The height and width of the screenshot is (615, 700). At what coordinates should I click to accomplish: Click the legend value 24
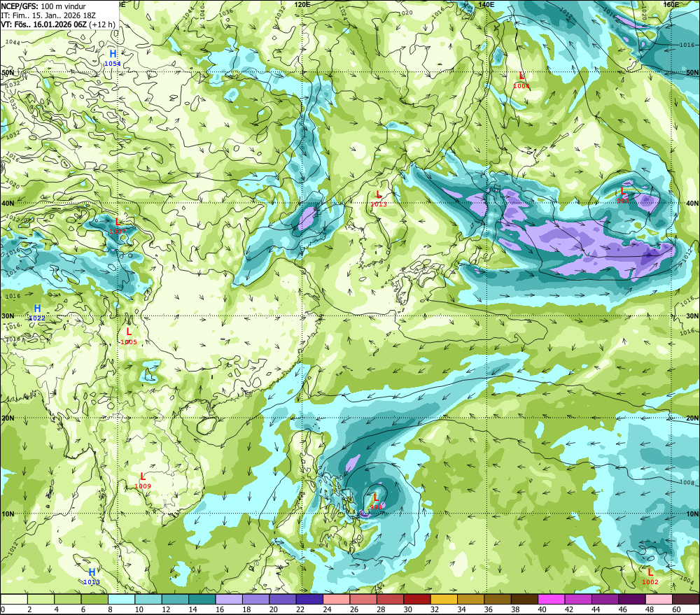pyautogui.click(x=327, y=609)
